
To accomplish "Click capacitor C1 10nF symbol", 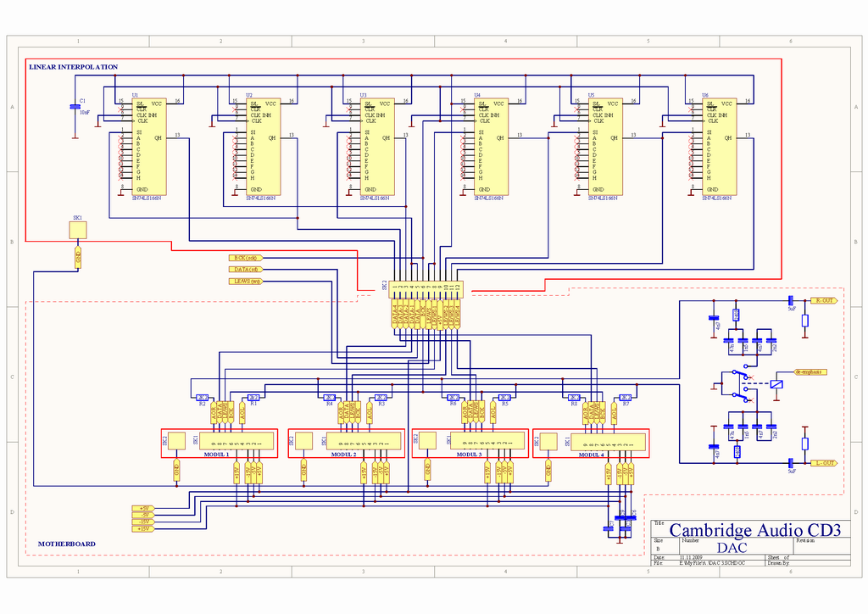I will (75, 106).
